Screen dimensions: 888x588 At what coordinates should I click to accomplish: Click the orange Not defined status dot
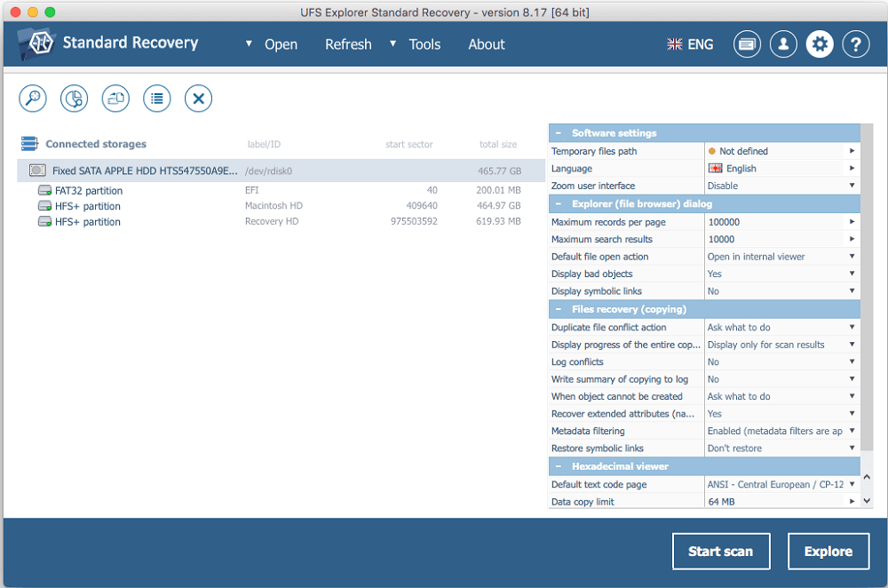[x=712, y=151]
